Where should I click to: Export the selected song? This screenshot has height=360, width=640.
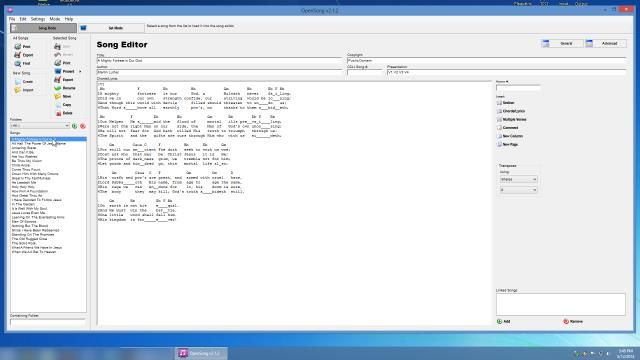coord(64,80)
